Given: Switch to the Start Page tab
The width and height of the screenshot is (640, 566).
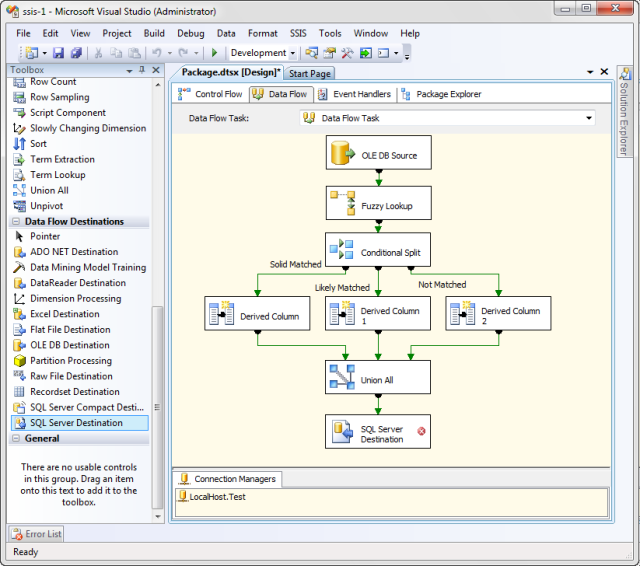Looking at the screenshot, I should pos(309,73).
